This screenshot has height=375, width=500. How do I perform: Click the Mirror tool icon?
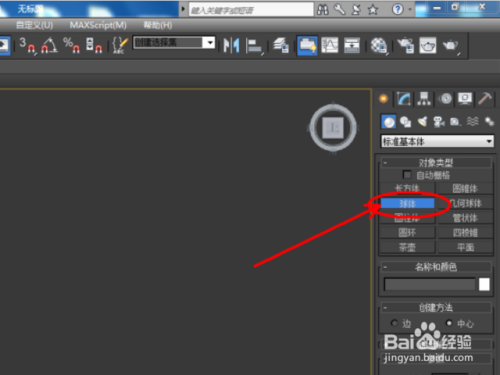(x=231, y=45)
